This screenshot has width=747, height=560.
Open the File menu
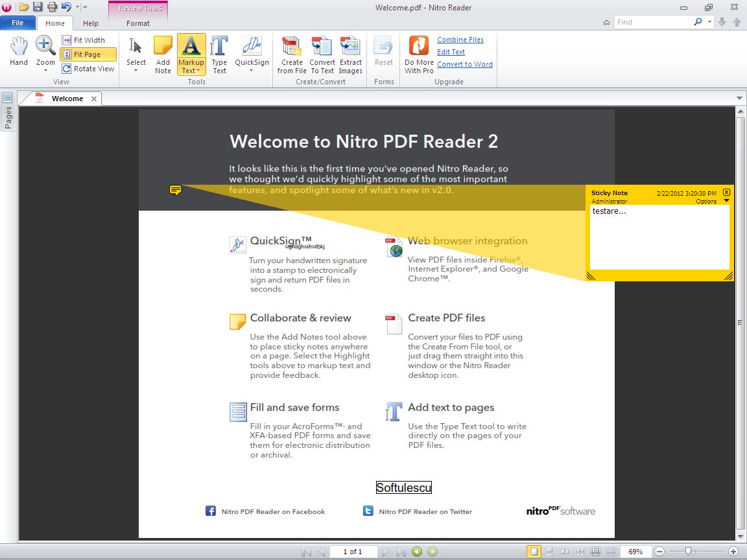(18, 23)
